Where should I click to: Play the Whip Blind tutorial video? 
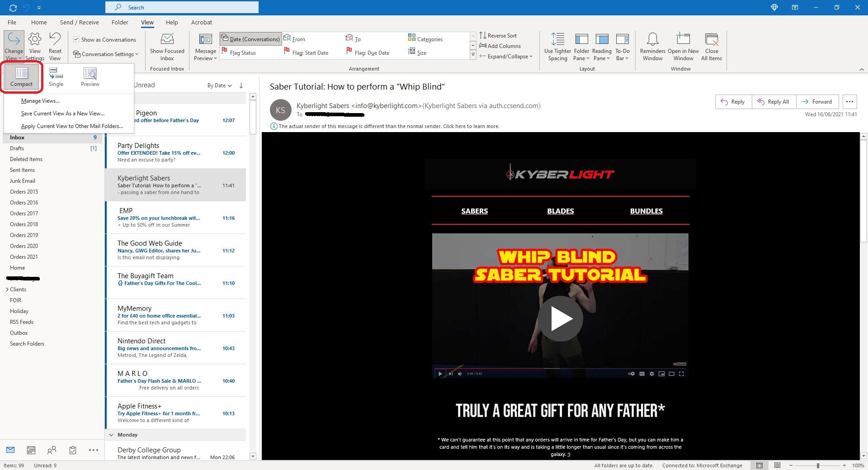tap(560, 319)
